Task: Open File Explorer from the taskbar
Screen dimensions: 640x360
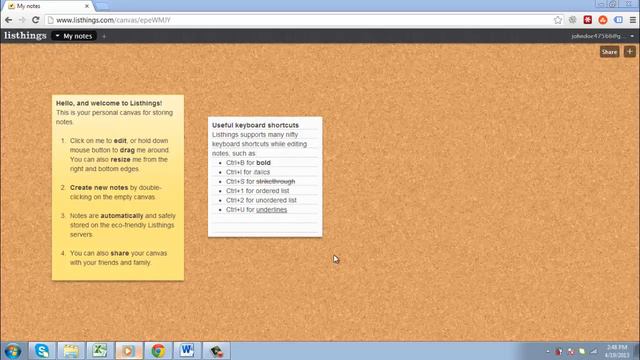Action: 71,351
